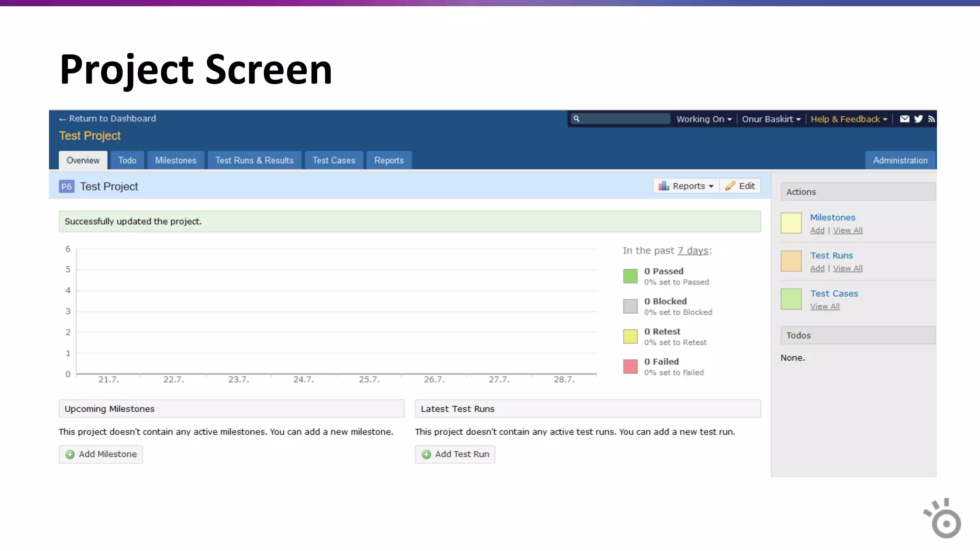Click the '0 Failed' legend text

[661, 362]
